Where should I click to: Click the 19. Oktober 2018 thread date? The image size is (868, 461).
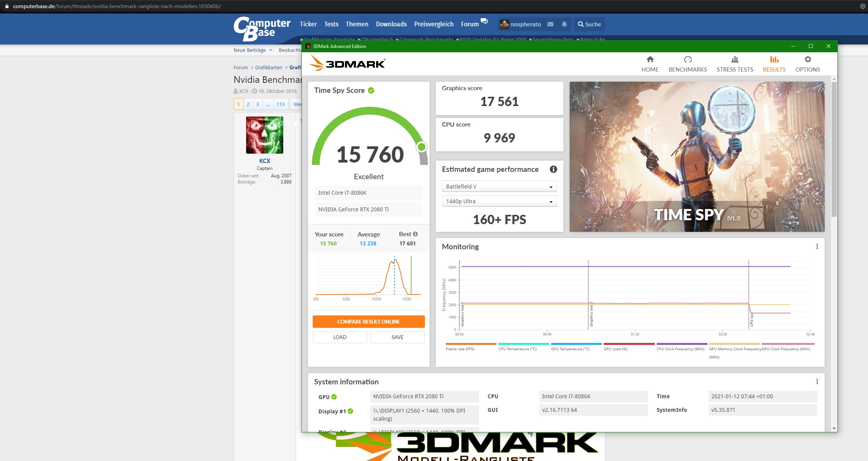[x=277, y=91]
